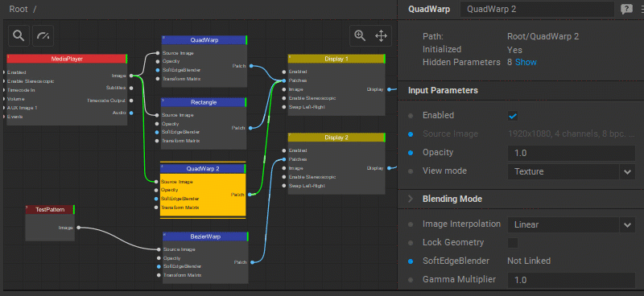Show the hidden parameters
Image resolution: width=644 pixels, height=296 pixels.
click(x=526, y=63)
